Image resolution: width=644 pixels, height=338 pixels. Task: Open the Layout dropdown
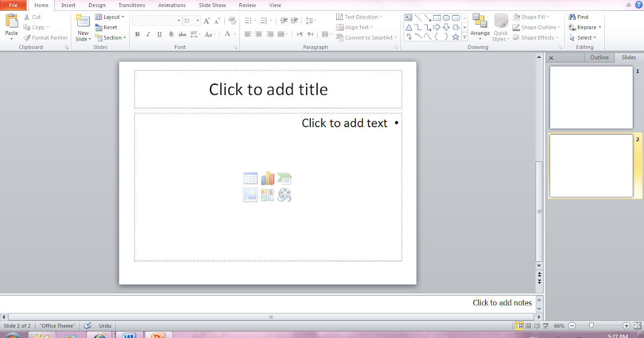(110, 17)
